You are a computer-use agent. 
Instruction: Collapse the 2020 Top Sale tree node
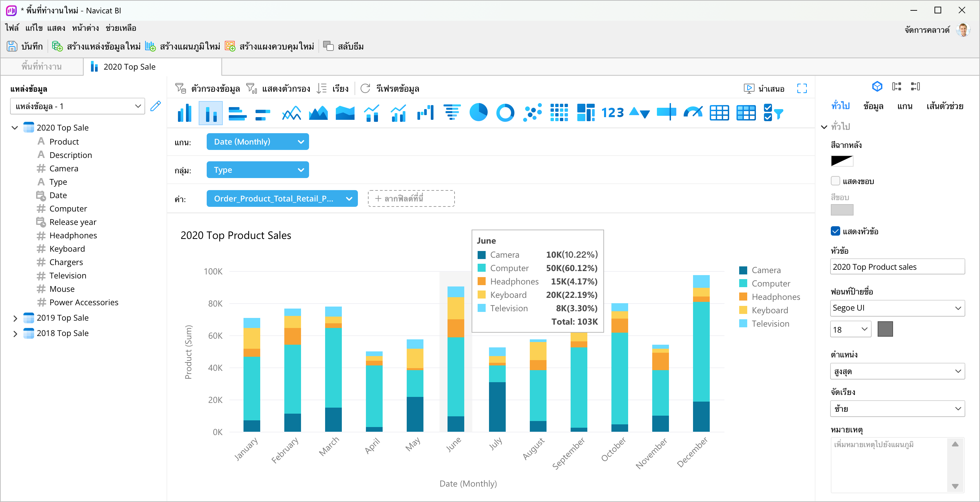click(x=15, y=128)
